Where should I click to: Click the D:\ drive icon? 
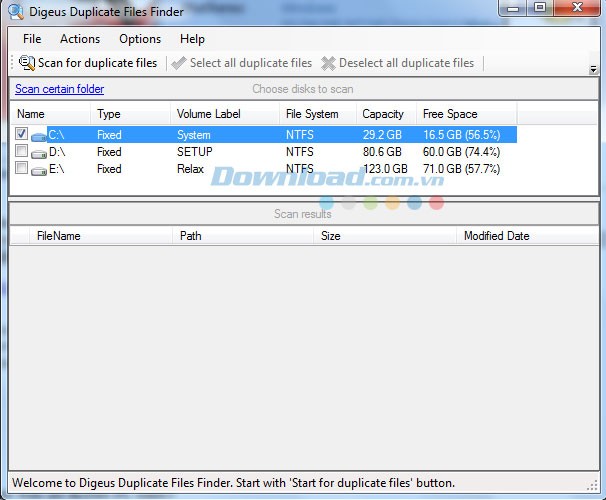39,153
